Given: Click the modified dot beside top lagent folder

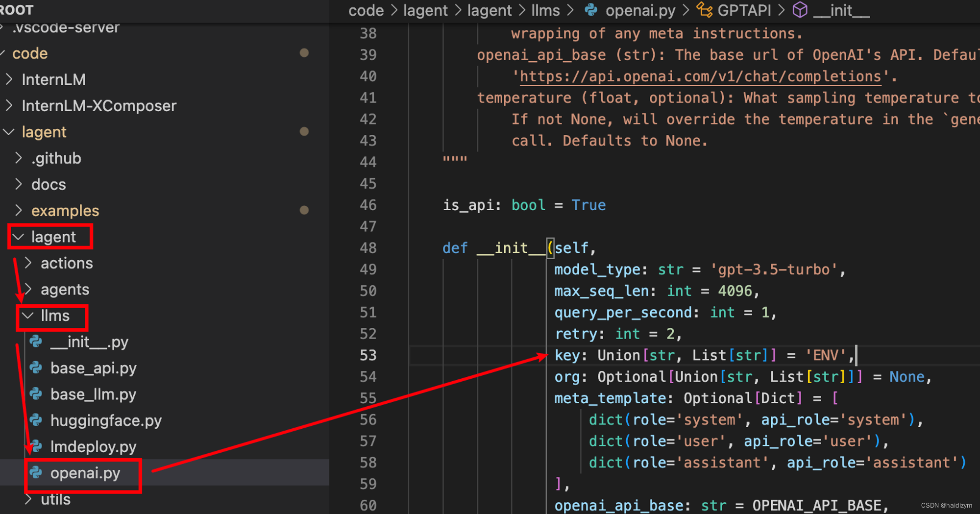Looking at the screenshot, I should click(x=304, y=131).
